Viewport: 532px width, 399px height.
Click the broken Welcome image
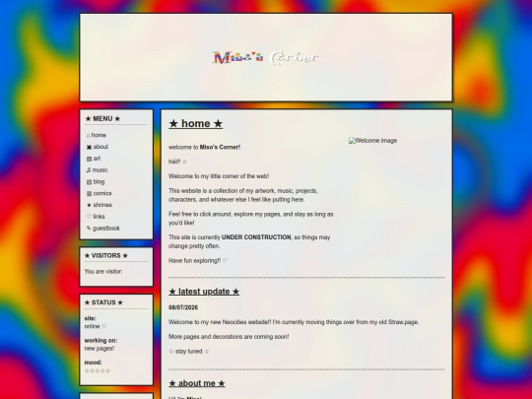point(372,141)
